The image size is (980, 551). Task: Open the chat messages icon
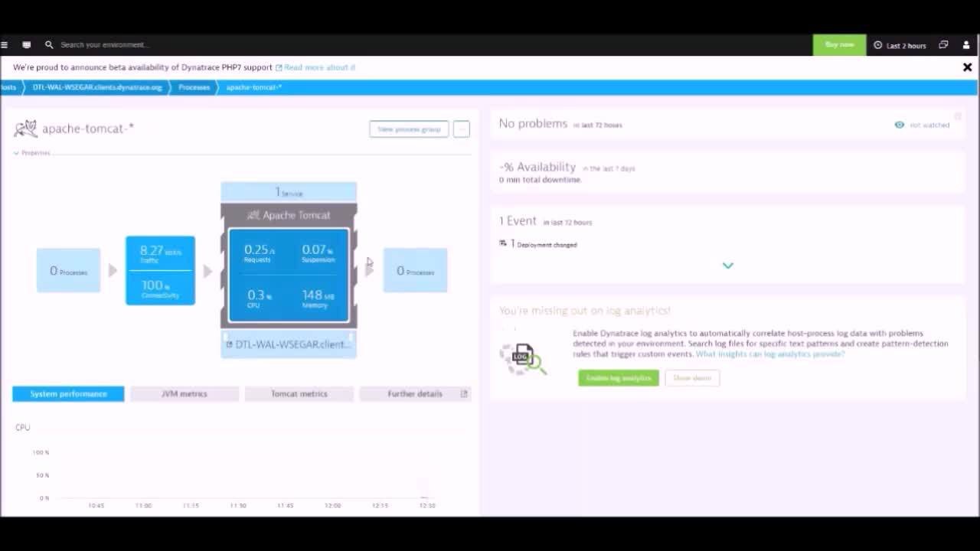[x=27, y=45]
